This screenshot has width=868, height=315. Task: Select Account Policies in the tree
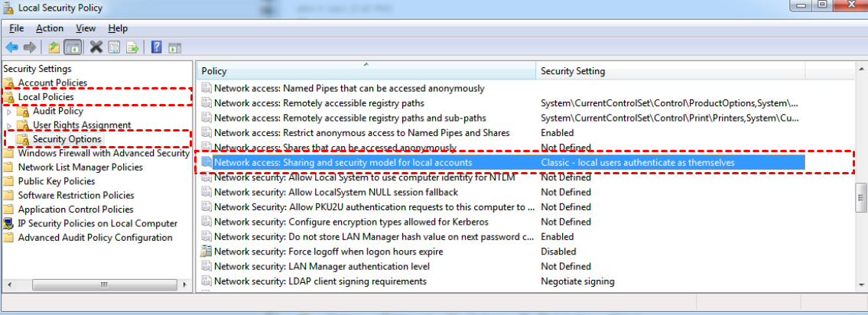(52, 83)
